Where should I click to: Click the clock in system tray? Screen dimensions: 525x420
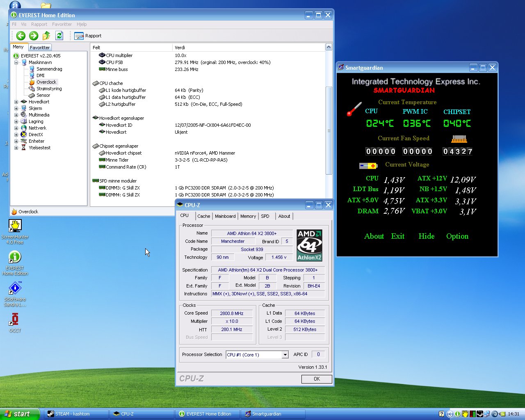(514, 414)
